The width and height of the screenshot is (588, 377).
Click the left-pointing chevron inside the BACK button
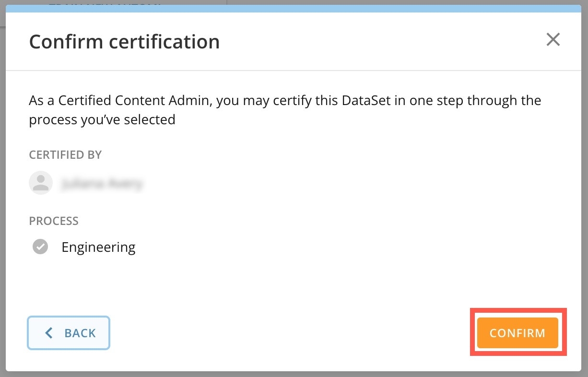tap(48, 332)
